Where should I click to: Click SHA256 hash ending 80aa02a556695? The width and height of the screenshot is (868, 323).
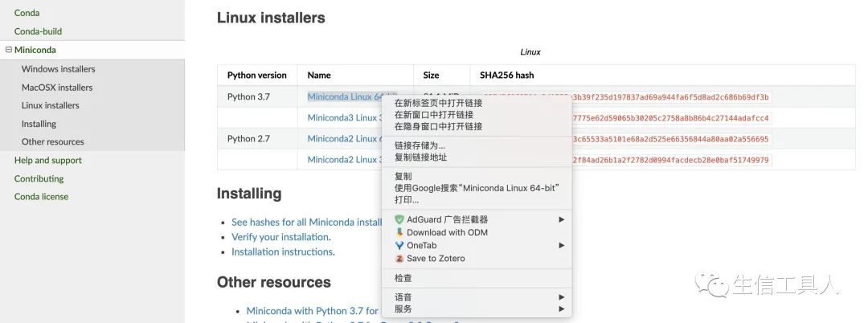(670, 139)
